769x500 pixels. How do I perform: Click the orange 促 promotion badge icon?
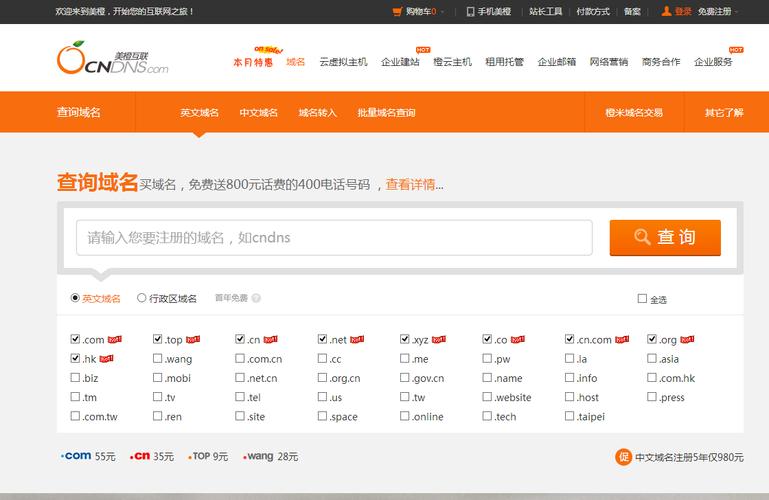click(623, 457)
